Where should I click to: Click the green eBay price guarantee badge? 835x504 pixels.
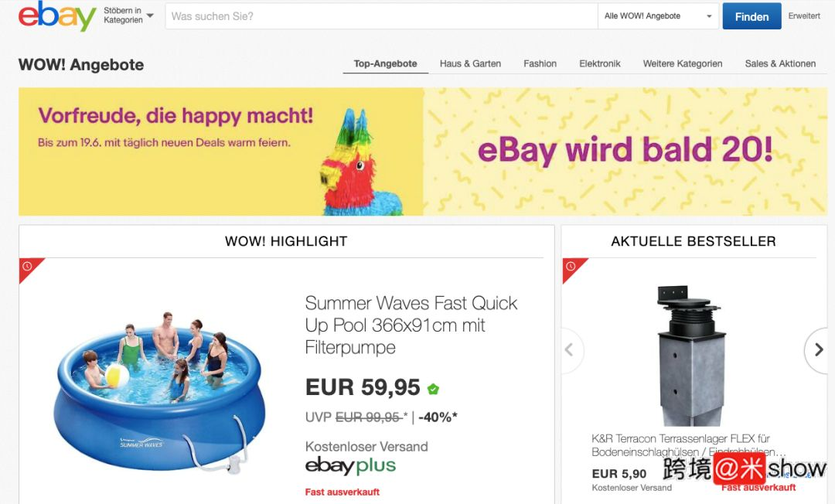[434, 390]
